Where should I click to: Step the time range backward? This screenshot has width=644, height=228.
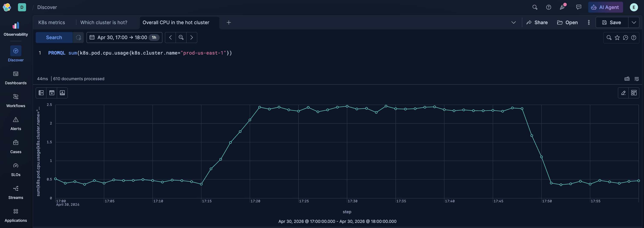coord(171,38)
